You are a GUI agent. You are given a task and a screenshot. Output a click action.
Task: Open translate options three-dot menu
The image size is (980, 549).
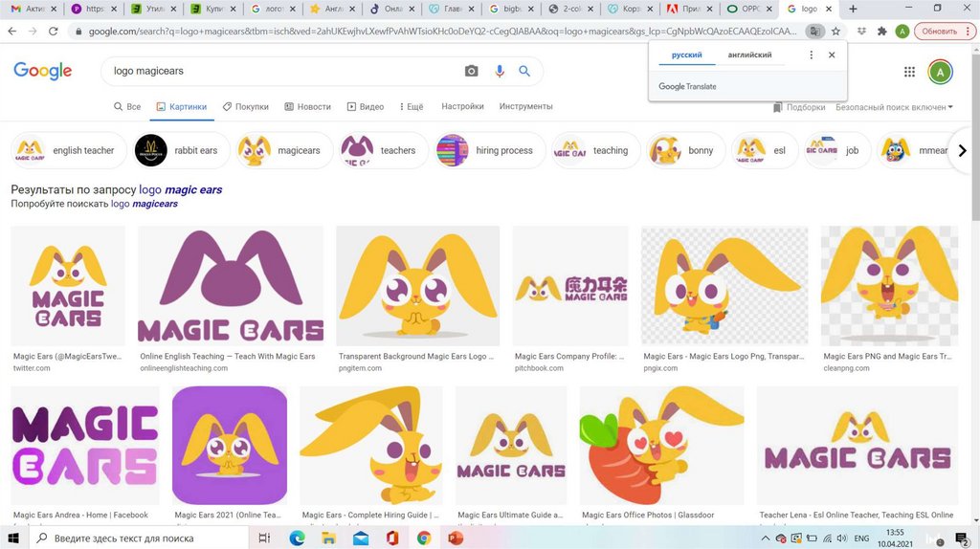(811, 55)
